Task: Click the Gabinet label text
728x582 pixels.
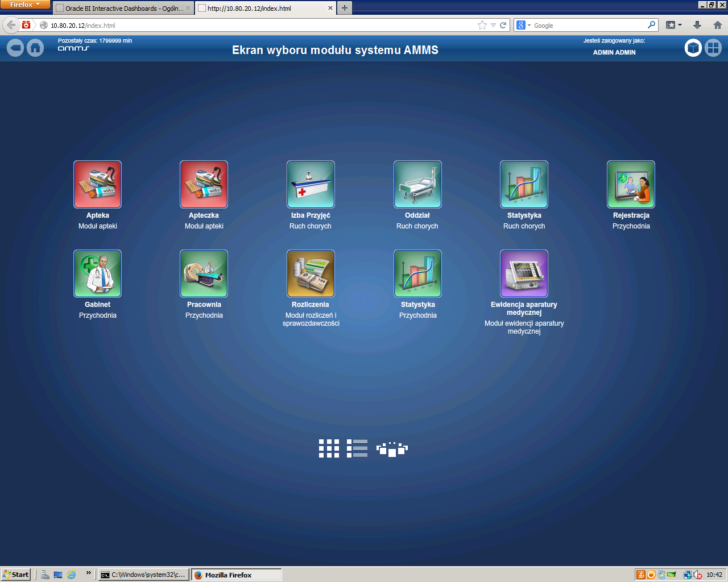Action: pyautogui.click(x=98, y=305)
